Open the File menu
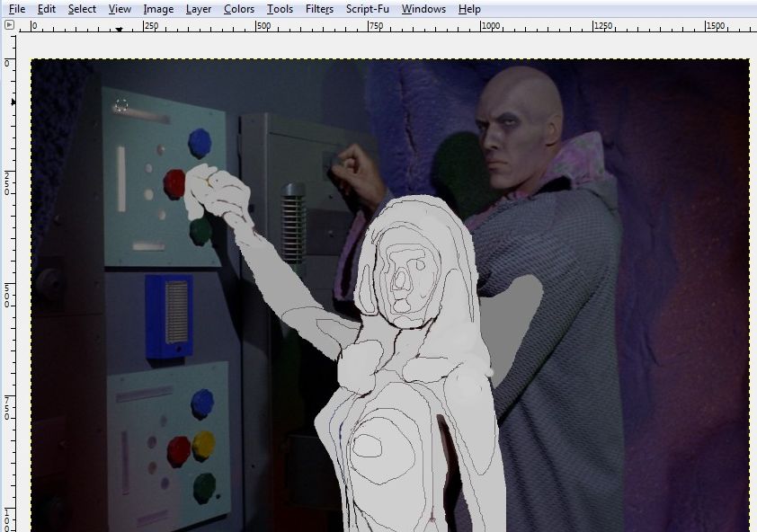 click(x=17, y=9)
